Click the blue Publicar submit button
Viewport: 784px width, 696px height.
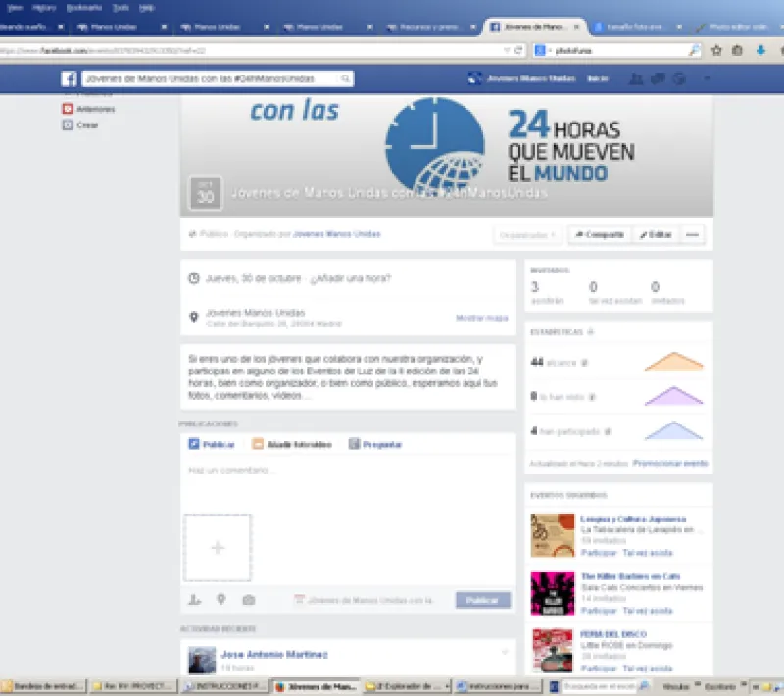pyautogui.click(x=482, y=600)
